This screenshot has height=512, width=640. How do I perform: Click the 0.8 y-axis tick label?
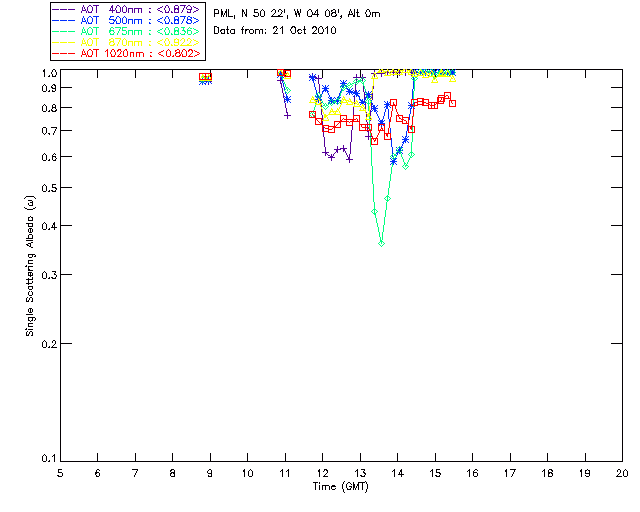point(49,108)
